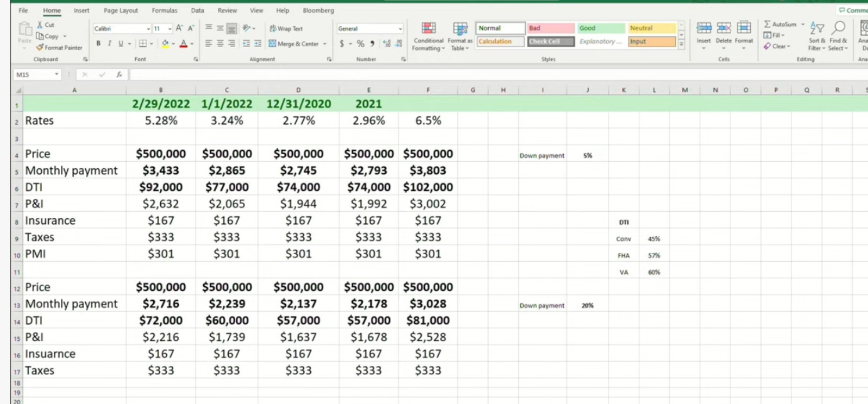Open the Orientation text angle icon

tap(247, 28)
